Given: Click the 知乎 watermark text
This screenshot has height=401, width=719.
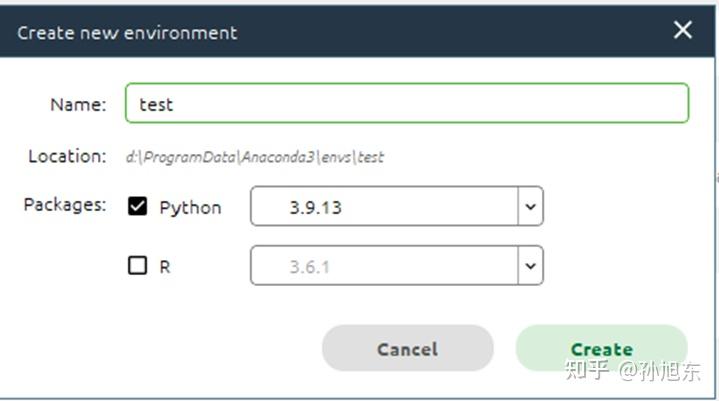Looking at the screenshot, I should click(587, 371).
